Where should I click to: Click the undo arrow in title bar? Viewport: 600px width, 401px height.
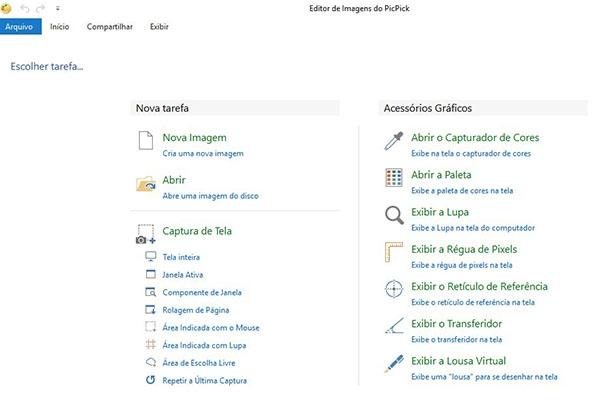click(24, 8)
